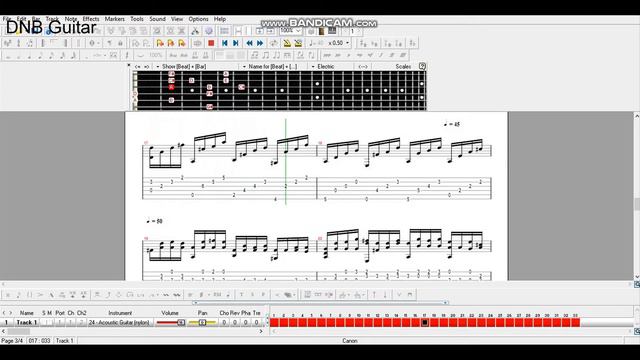This screenshot has height=360, width=640.
Task: Click the first orange play icon
Action: 160,43
